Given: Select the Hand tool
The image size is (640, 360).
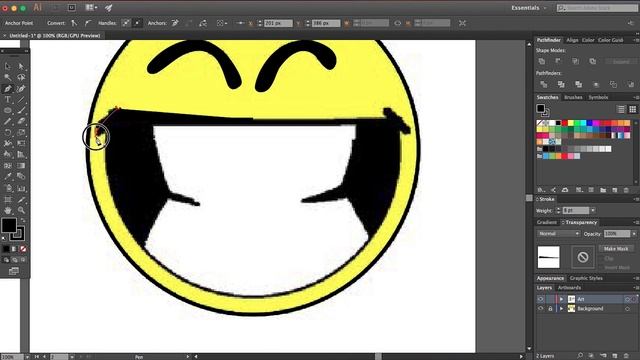Looking at the screenshot, I should click(8, 210).
